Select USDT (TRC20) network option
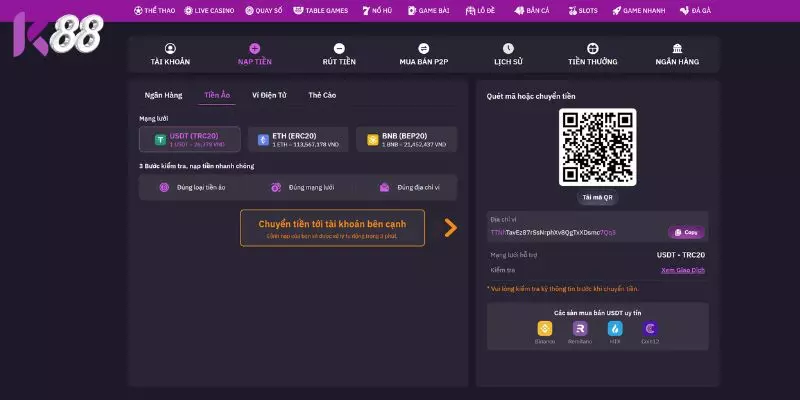Viewport: 800px width, 400px height. tap(190, 139)
